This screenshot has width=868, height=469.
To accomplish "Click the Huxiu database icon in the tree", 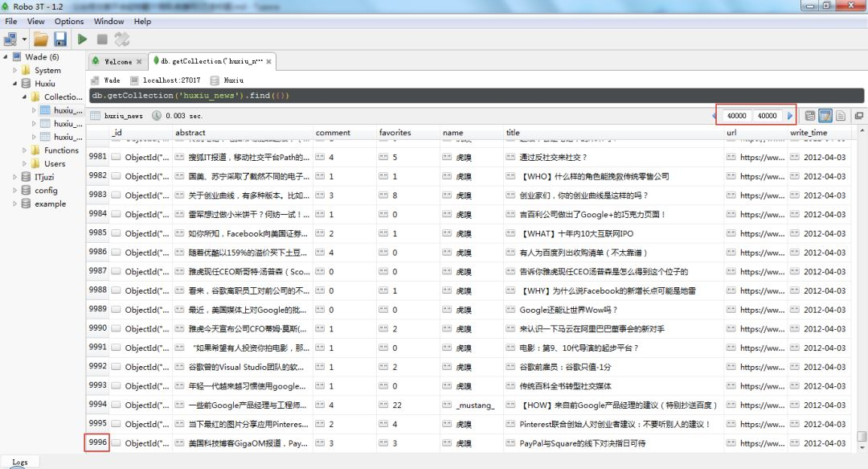I will [26, 84].
